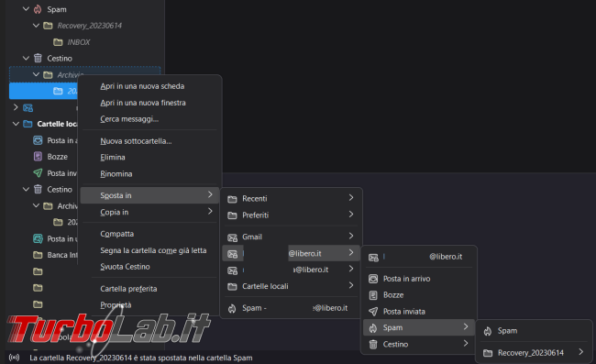Choose Cerca messaggi... from the context menu
Screen dimensions: 596x364
click(x=129, y=119)
